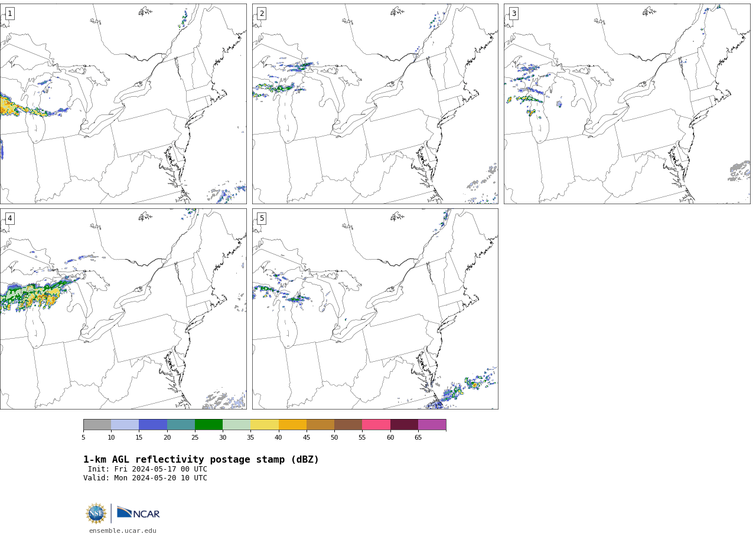This screenshot has width=756, height=537.
Task: Click the plot title '1-km AGL reflectivity postage stamp (dBZ)'
Action: point(201,460)
